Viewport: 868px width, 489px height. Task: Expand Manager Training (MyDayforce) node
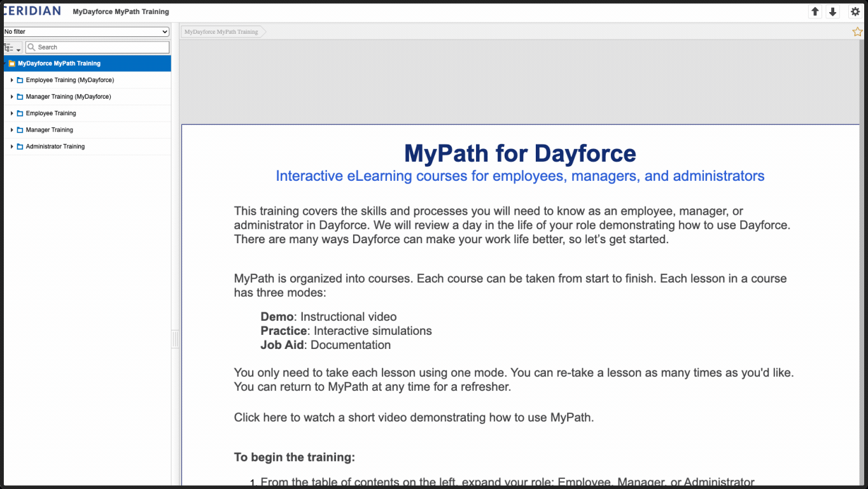(11, 97)
